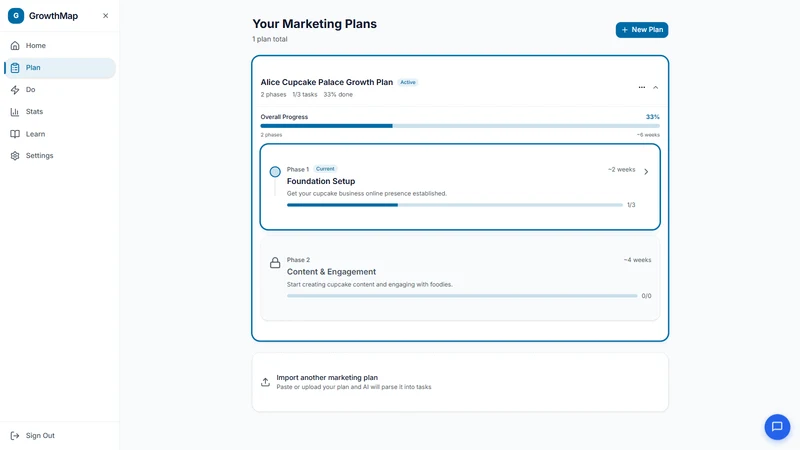Open Learn in the sidebar
The image size is (800, 450).
pos(60,134)
